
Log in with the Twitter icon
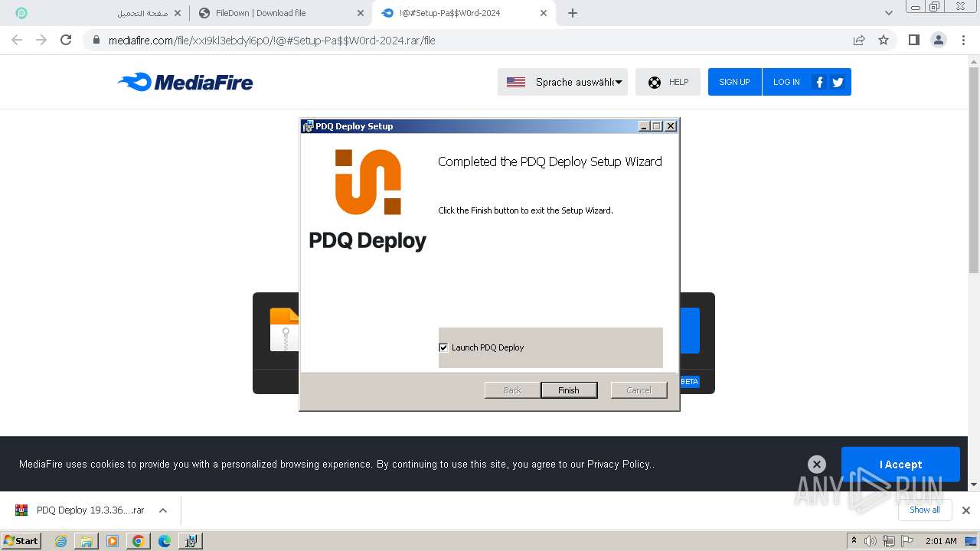pos(838,82)
